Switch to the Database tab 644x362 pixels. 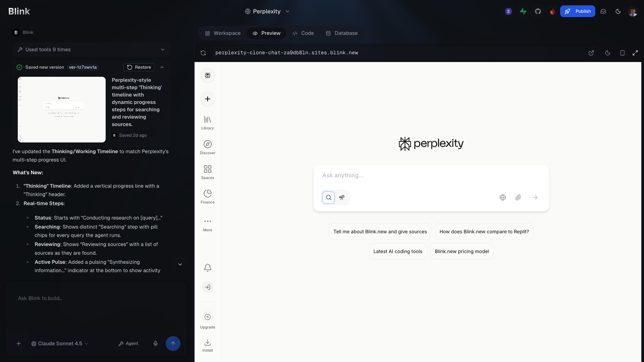pyautogui.click(x=341, y=33)
